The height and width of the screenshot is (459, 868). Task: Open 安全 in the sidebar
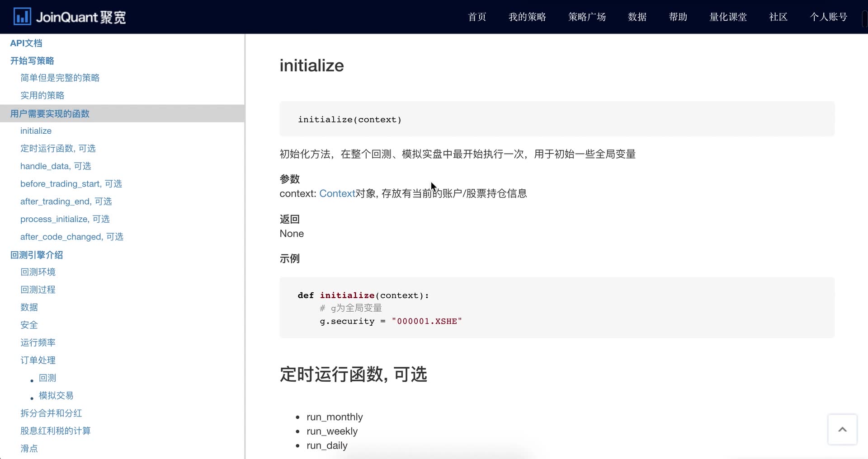click(x=29, y=325)
